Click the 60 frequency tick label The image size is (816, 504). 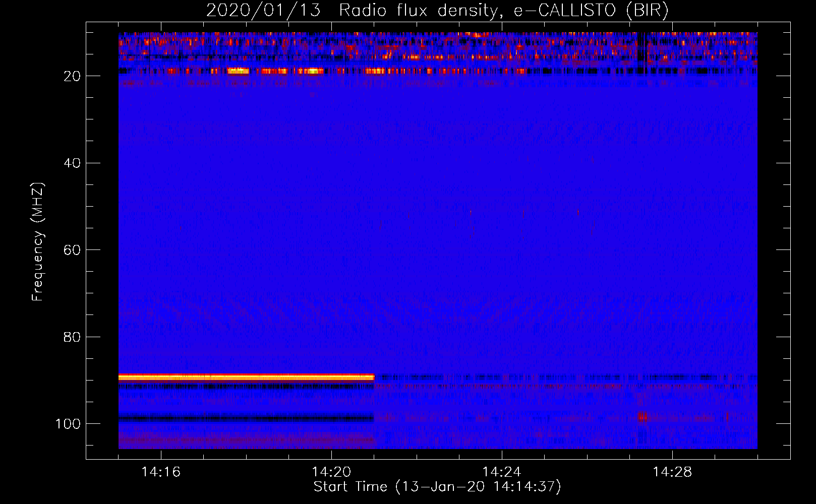click(72, 250)
